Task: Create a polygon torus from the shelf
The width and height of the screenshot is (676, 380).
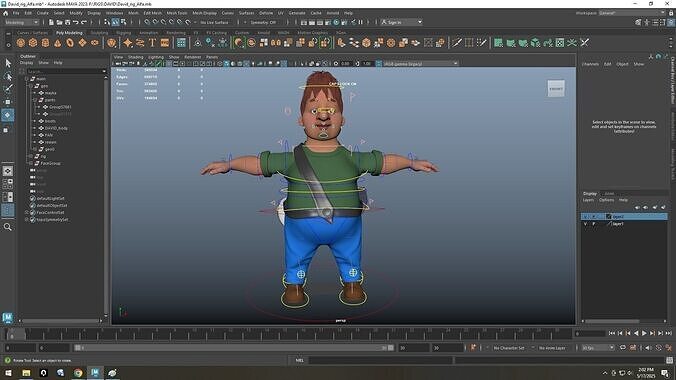Action: [70, 43]
